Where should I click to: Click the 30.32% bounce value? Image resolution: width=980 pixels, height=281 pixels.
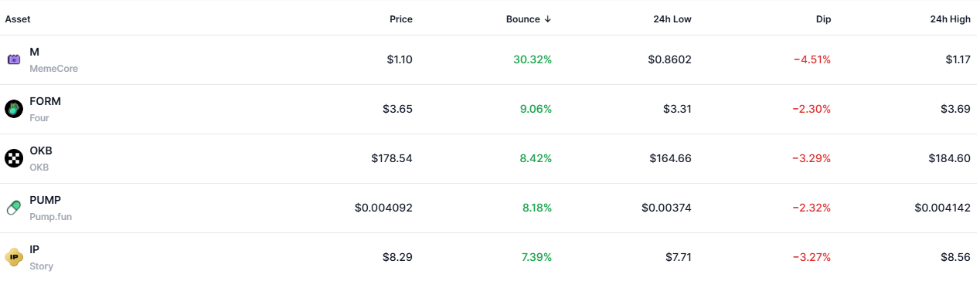pos(533,59)
